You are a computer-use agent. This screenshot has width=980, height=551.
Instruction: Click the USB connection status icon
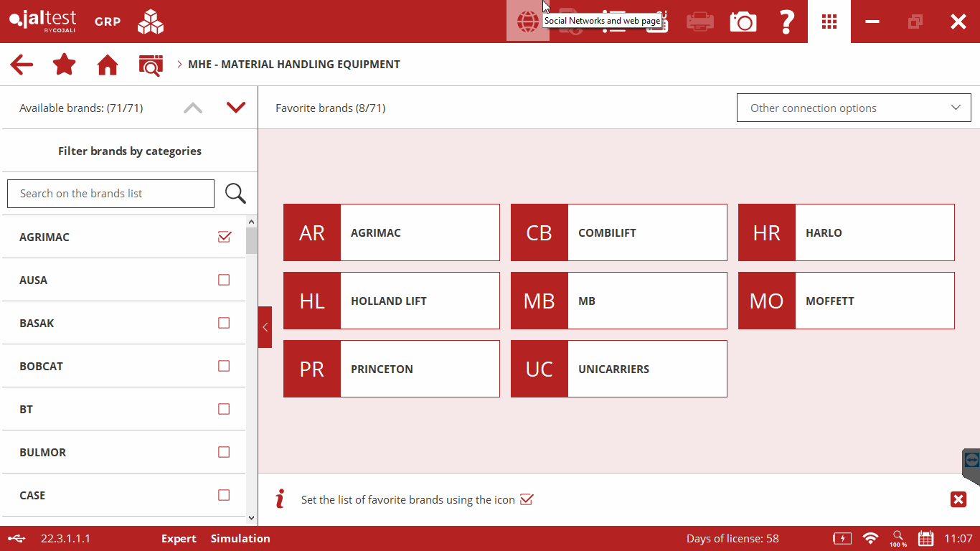point(17,538)
